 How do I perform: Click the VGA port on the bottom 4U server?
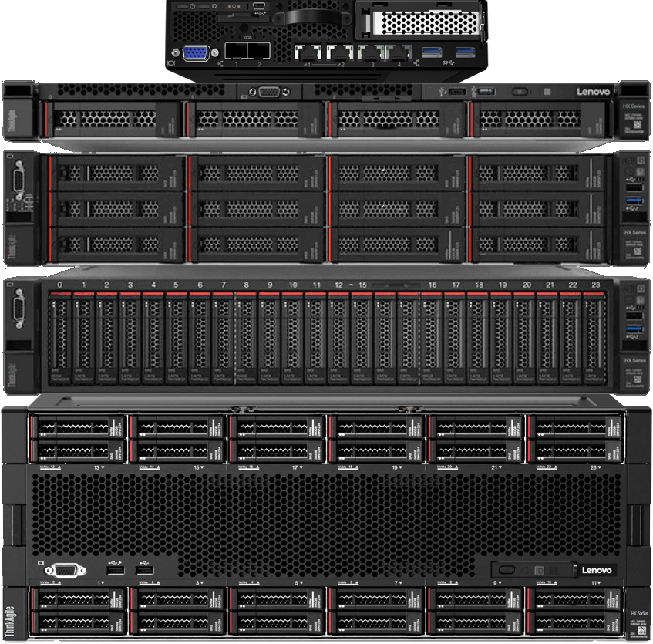tap(66, 570)
